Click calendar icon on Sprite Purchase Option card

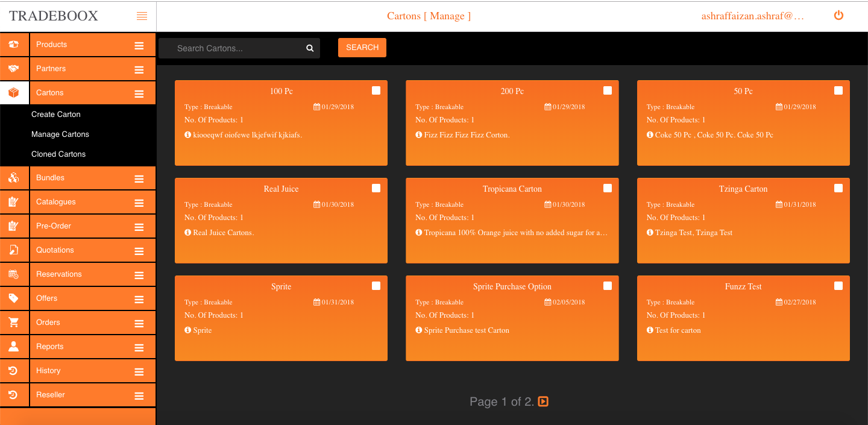tap(548, 302)
